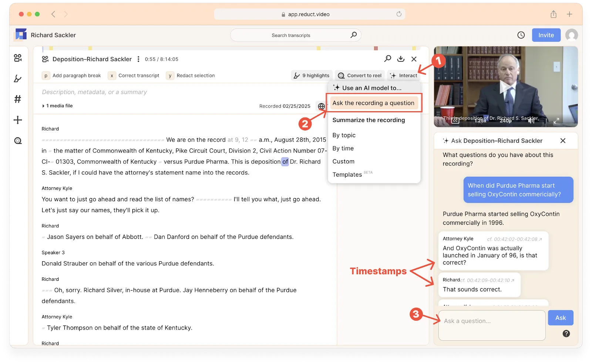Open a new Safari tab

(569, 14)
